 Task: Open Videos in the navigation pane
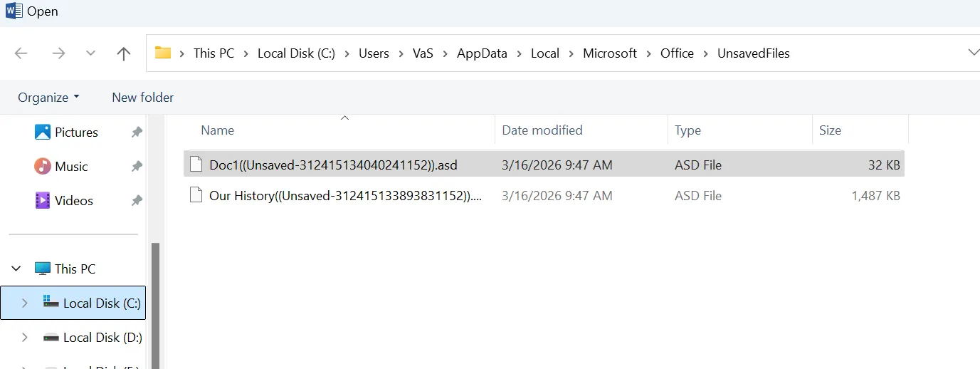click(x=74, y=201)
